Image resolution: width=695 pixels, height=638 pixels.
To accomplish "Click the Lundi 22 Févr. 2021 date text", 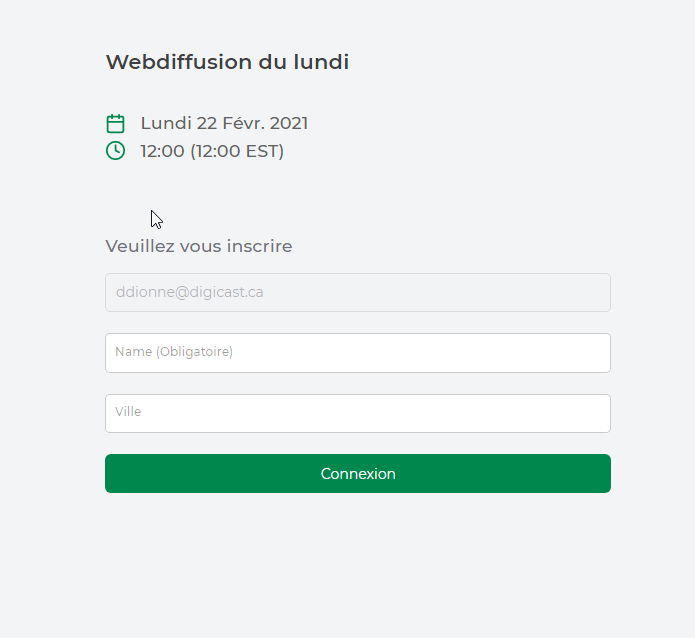I will [224, 123].
